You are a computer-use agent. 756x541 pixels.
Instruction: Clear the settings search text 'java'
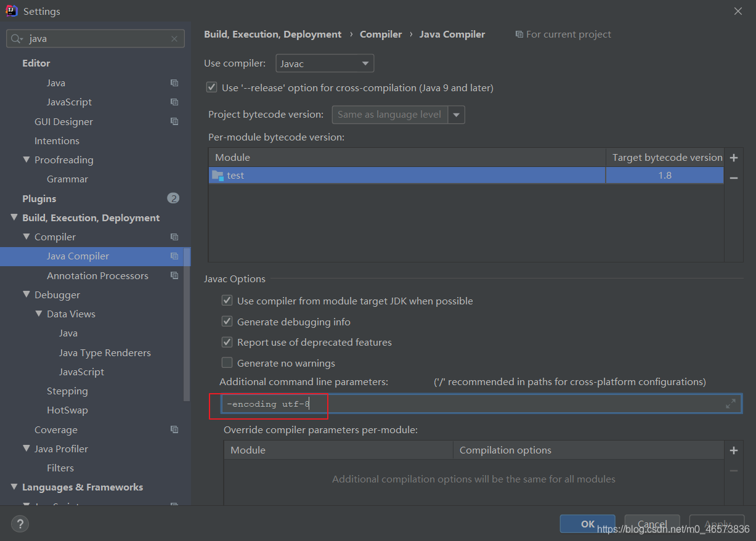174,38
